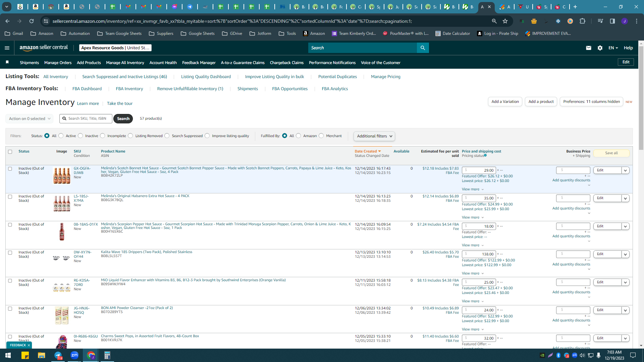Tick the select-all checkbox in table header
This screenshot has height=362, width=644.
click(x=10, y=152)
